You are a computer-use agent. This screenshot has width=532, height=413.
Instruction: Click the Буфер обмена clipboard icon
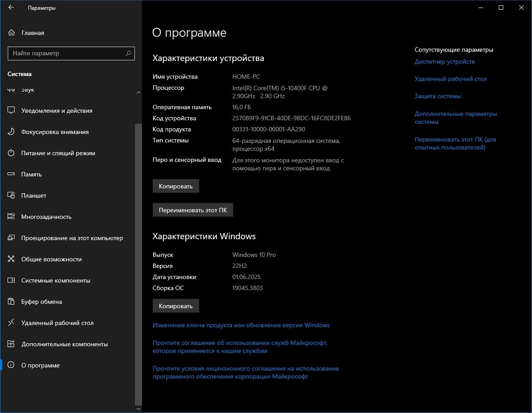tap(12, 302)
